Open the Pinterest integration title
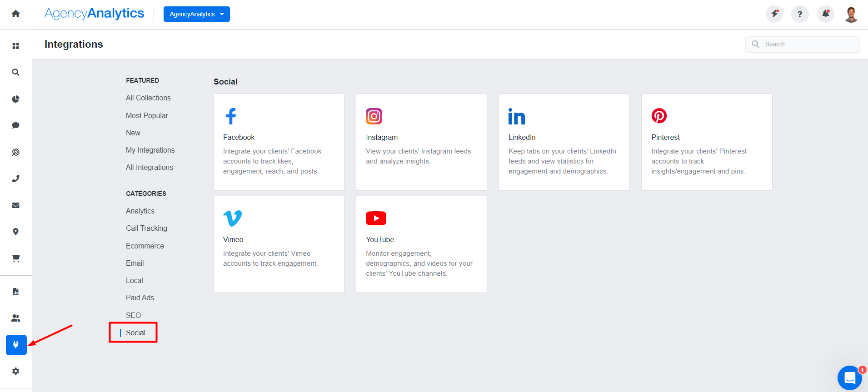The image size is (868, 392). [665, 137]
